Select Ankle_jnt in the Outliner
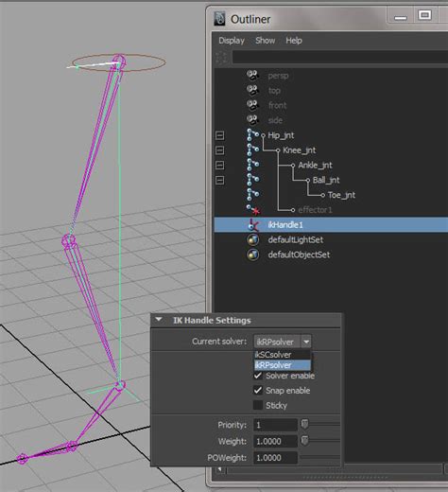The width and height of the screenshot is (448, 492). click(x=315, y=165)
